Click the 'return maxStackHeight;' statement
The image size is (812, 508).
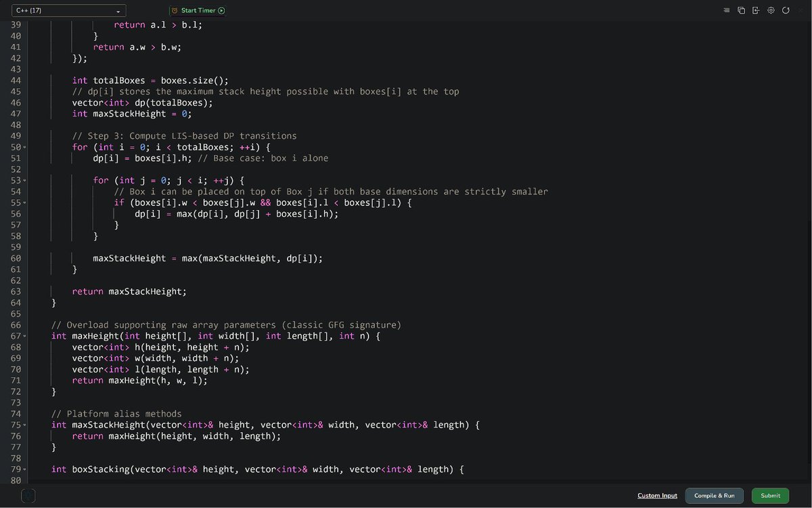129,292
